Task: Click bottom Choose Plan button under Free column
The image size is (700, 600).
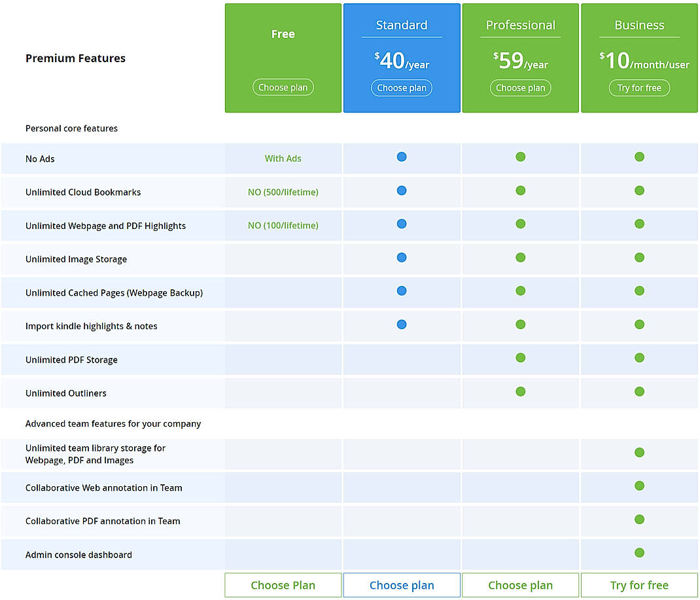Action: [283, 585]
